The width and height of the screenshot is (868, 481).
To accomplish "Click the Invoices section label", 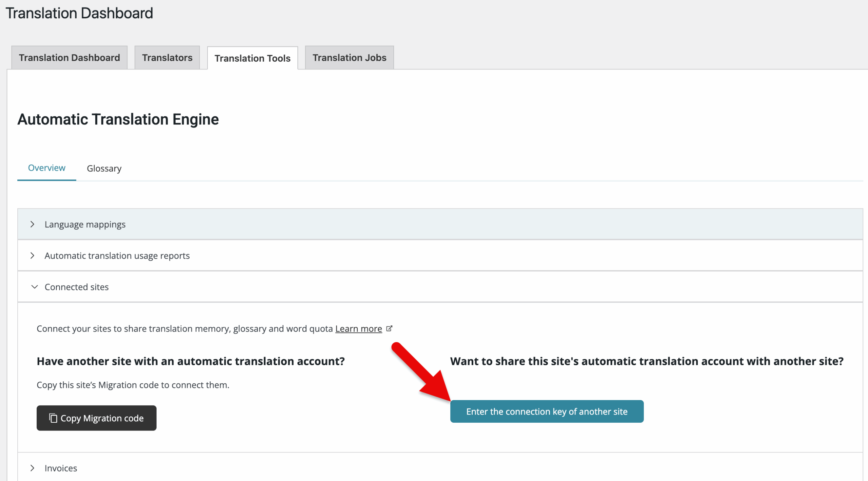I will 61,468.
